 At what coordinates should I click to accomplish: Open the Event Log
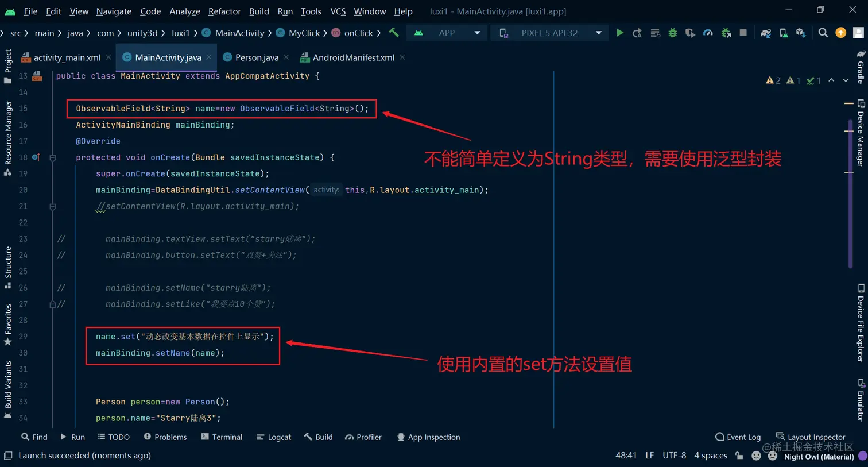(738, 437)
